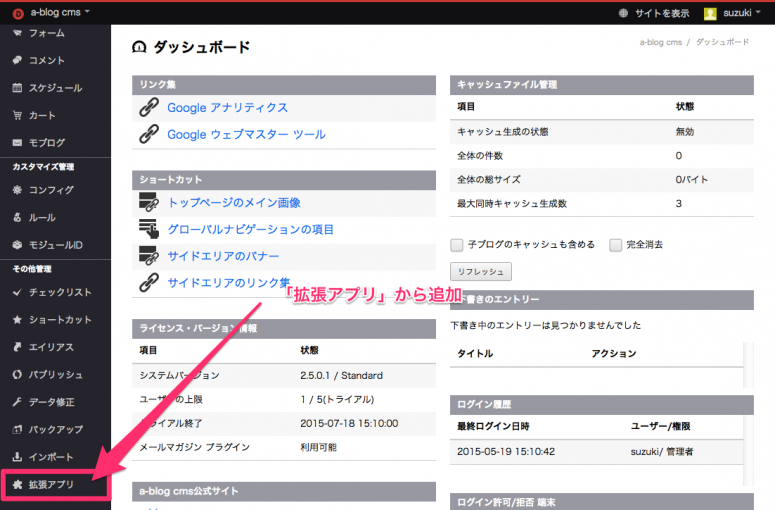Open the サイトを表示 link
This screenshot has width=775, height=510.
click(x=662, y=13)
